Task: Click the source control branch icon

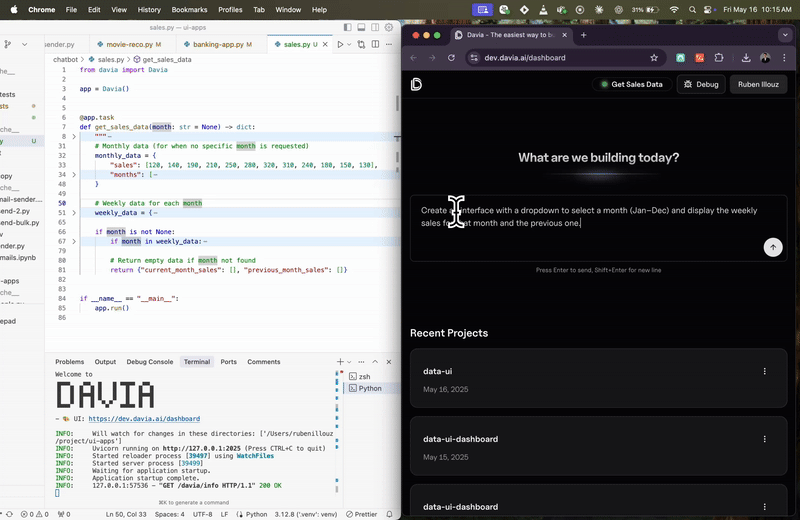Action: click(x=8, y=44)
